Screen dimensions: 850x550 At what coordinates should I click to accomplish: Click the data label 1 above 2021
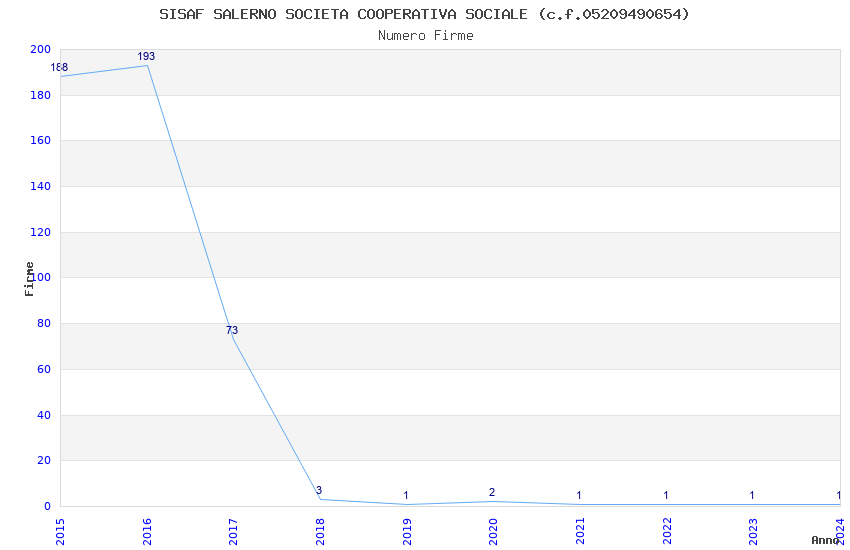pos(579,495)
